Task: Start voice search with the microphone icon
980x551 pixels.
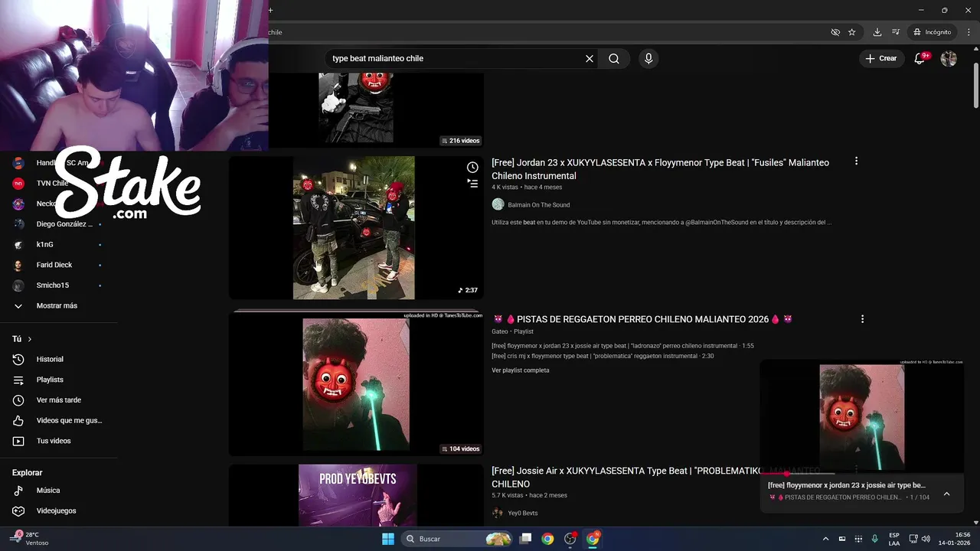Action: (648, 58)
